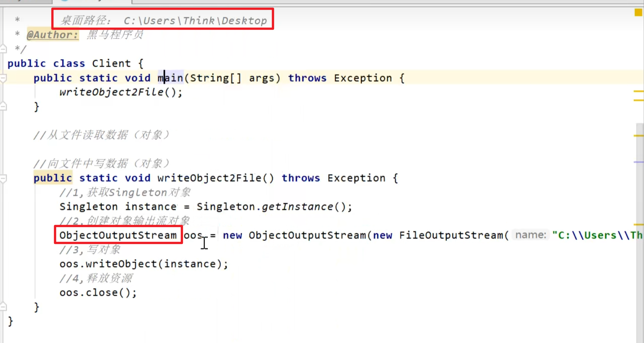The width and height of the screenshot is (644, 343).
Task: Click the green "C:\\Users\\Th string literal
Action: pos(597,235)
